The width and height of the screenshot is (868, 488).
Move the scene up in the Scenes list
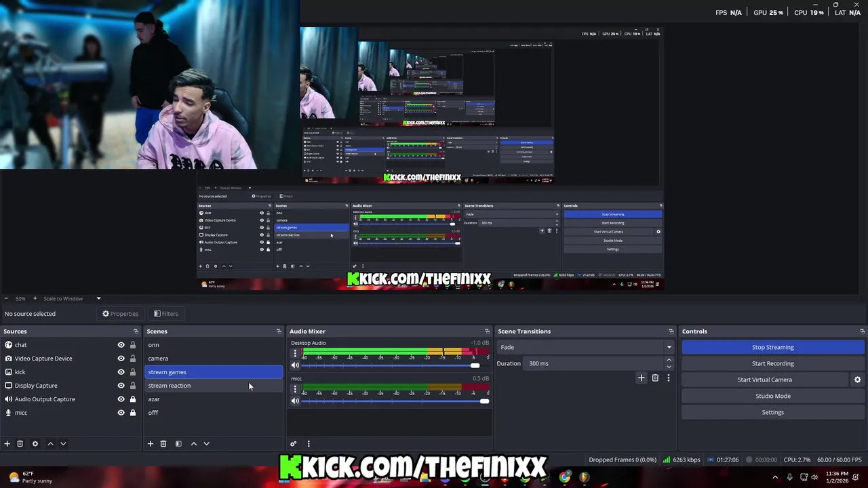(194, 444)
